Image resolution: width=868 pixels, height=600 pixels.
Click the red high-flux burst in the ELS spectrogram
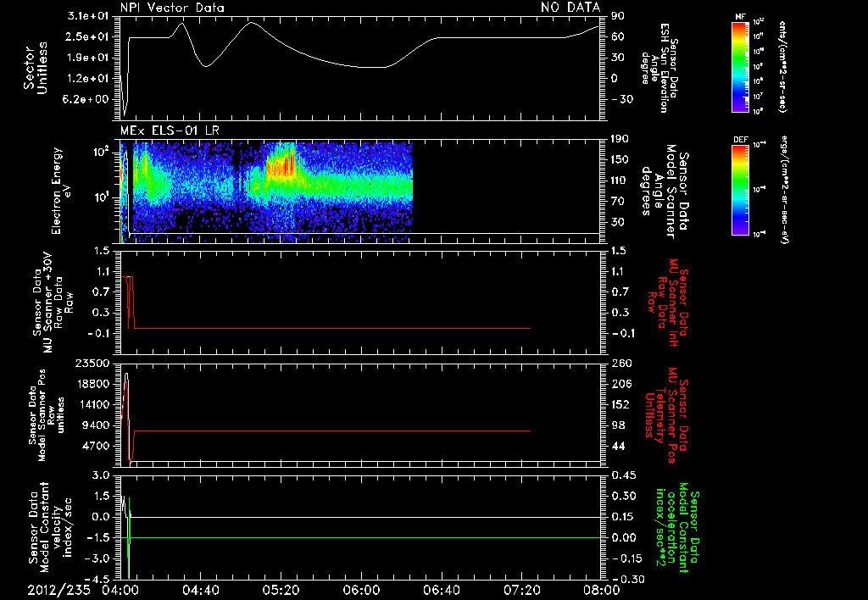coord(281,161)
